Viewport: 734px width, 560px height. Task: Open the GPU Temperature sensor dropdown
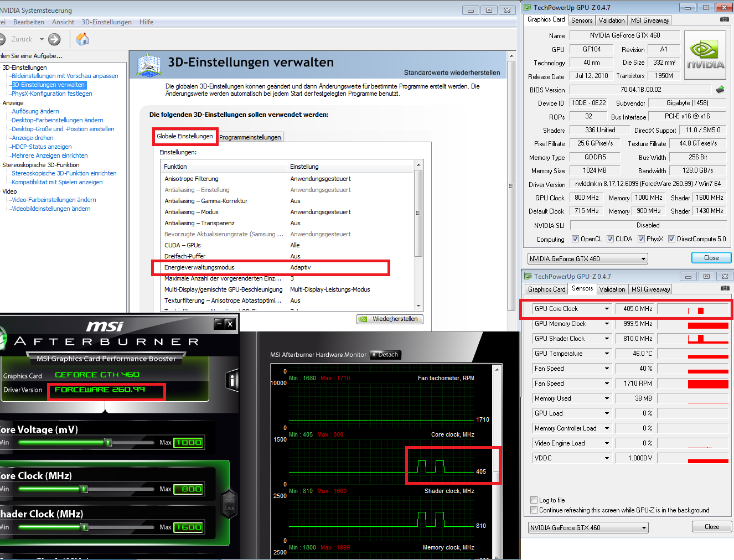click(607, 354)
